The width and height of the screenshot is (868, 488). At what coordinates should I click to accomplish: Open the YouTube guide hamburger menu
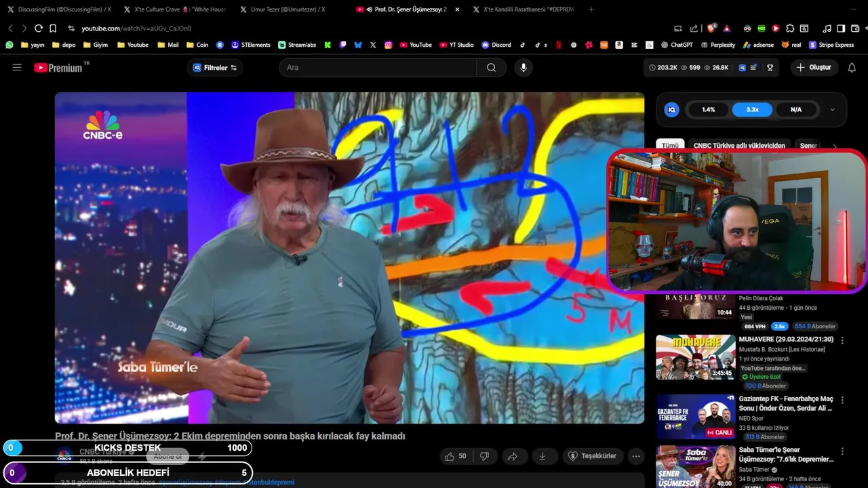[x=17, y=68]
